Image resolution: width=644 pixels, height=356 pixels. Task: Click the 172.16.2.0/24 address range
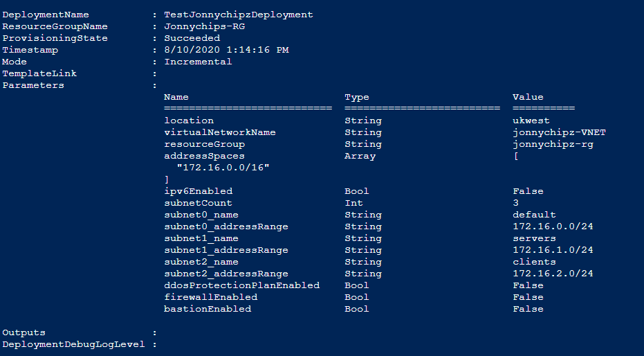click(x=553, y=274)
